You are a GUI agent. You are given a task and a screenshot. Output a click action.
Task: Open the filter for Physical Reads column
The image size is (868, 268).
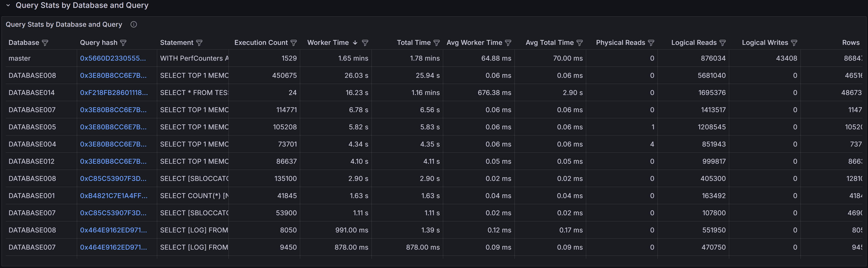point(651,42)
